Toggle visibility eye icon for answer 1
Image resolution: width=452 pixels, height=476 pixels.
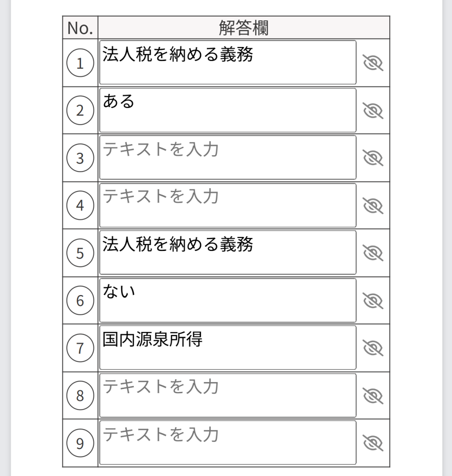click(373, 63)
